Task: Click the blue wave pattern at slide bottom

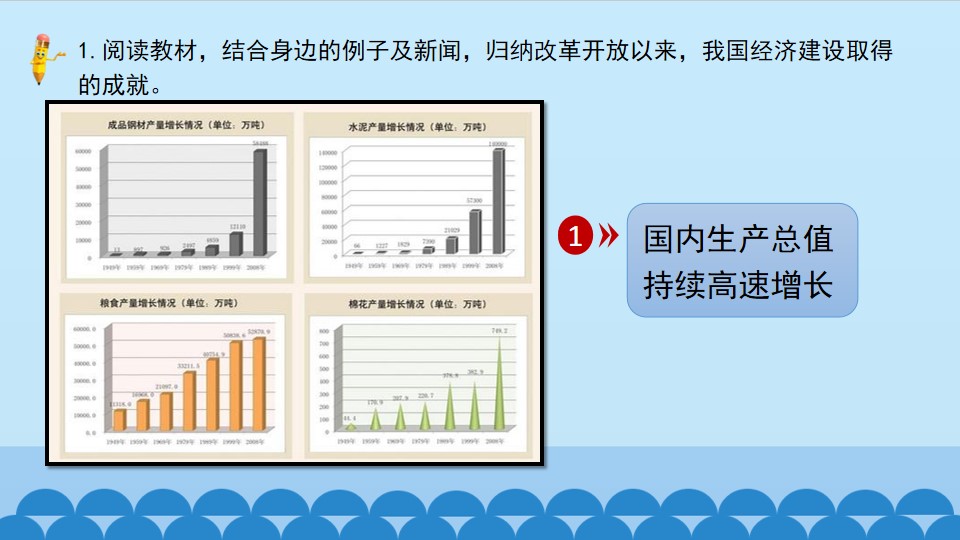Action: tap(480, 514)
